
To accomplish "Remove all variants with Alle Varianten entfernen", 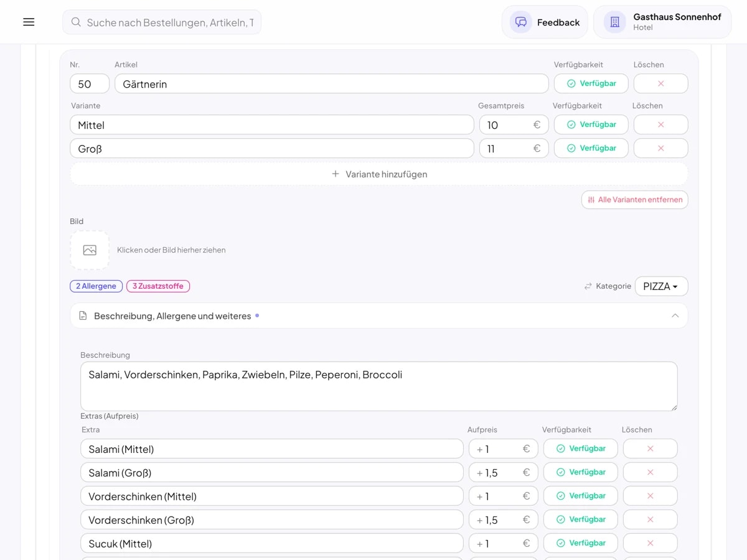I will [634, 200].
